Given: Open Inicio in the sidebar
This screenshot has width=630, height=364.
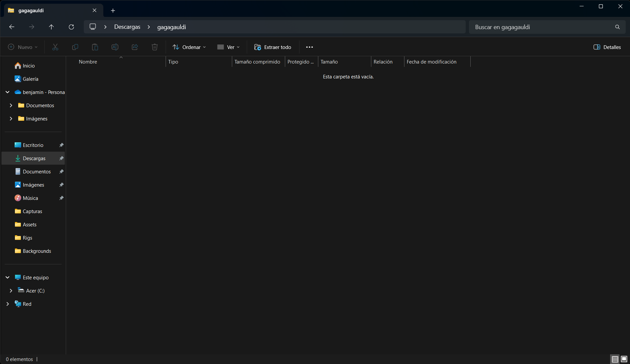Looking at the screenshot, I should [x=33, y=66].
